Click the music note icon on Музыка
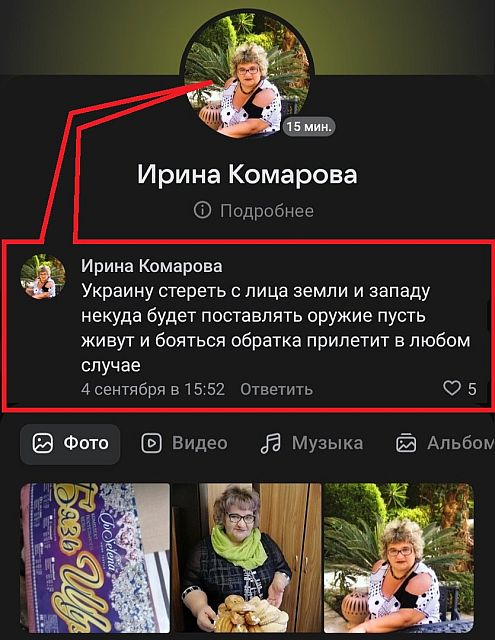This screenshot has width=495, height=640. [271, 443]
